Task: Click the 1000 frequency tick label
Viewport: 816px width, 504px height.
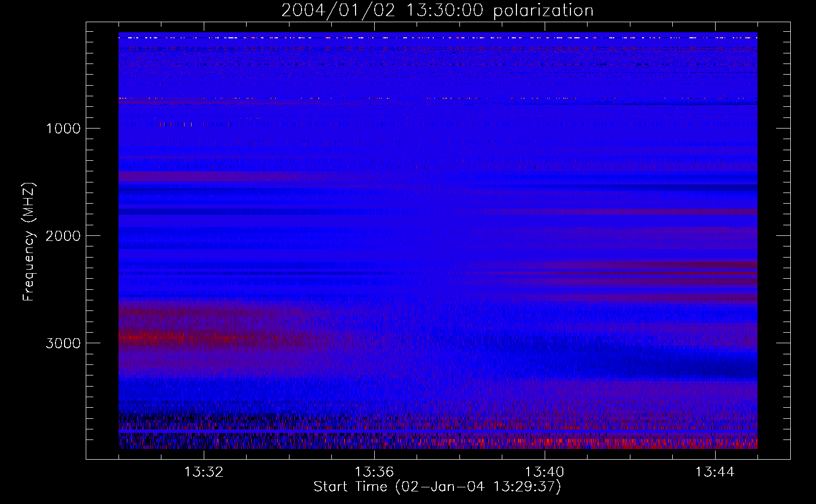Action: pos(63,129)
